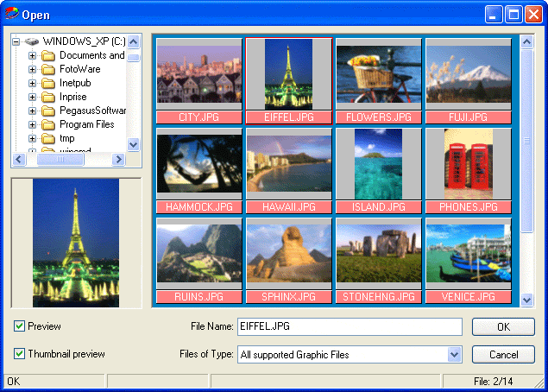Disable the Thumbnail preview checkbox
Viewport: 548px width, 392px height.
pos(20,354)
